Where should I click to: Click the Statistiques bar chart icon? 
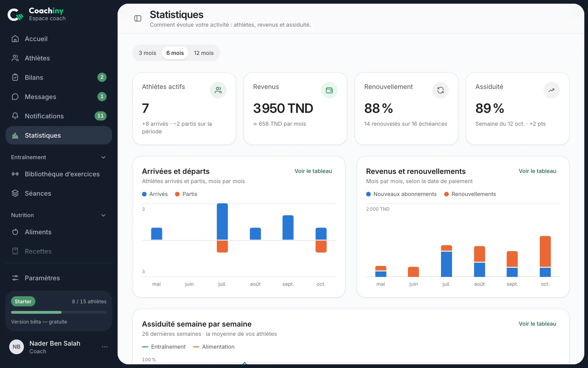tap(15, 135)
